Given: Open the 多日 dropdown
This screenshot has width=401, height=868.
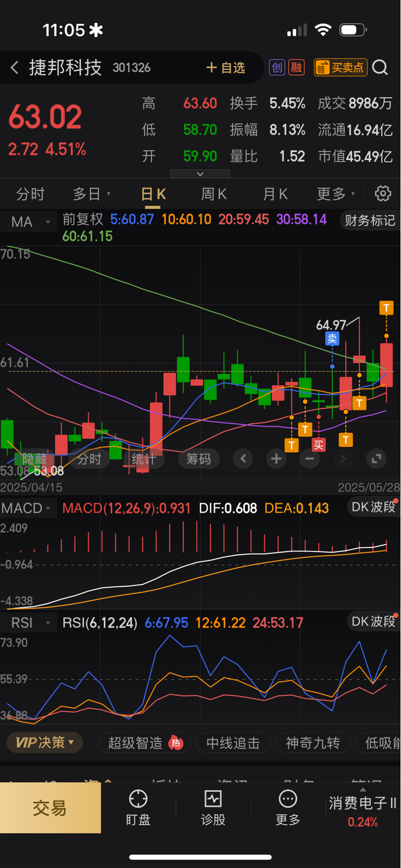Looking at the screenshot, I should [92, 194].
